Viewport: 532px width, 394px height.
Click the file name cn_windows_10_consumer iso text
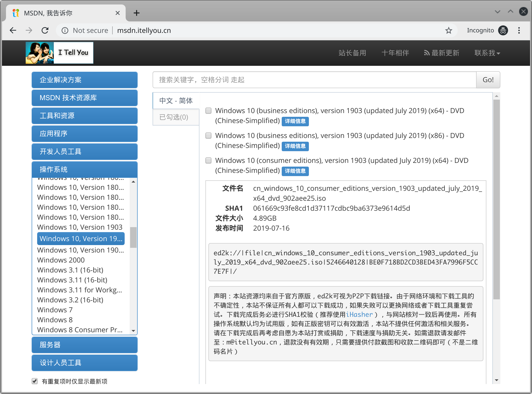pyautogui.click(x=367, y=193)
